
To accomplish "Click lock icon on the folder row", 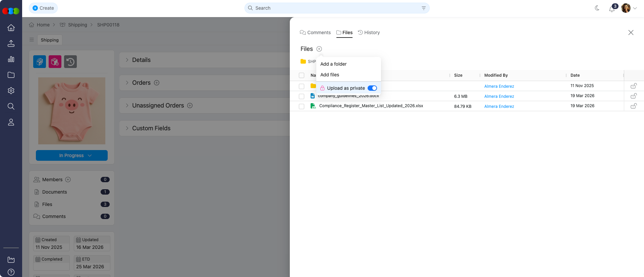I will tap(634, 86).
